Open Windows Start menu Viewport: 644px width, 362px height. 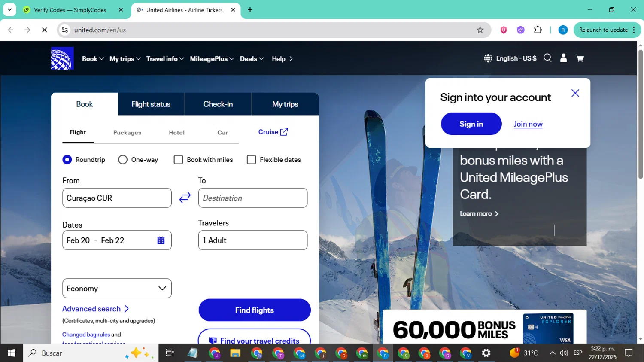(x=12, y=353)
